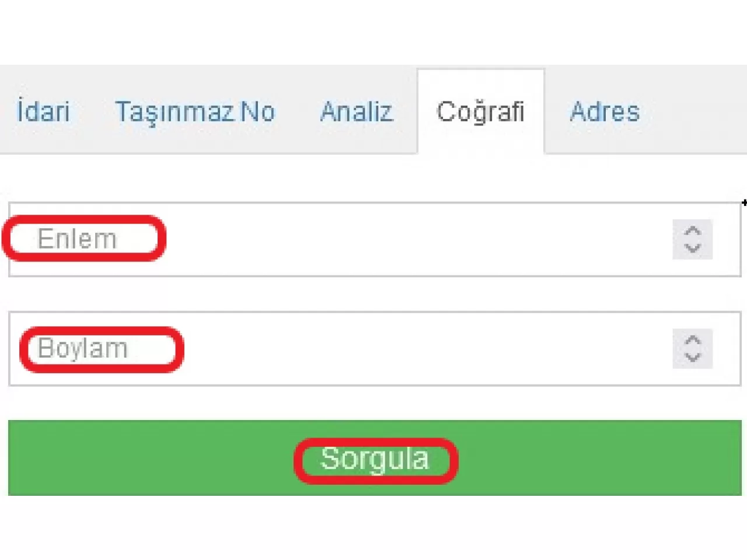
Task: Switch to the Adres tab
Action: 605,112
